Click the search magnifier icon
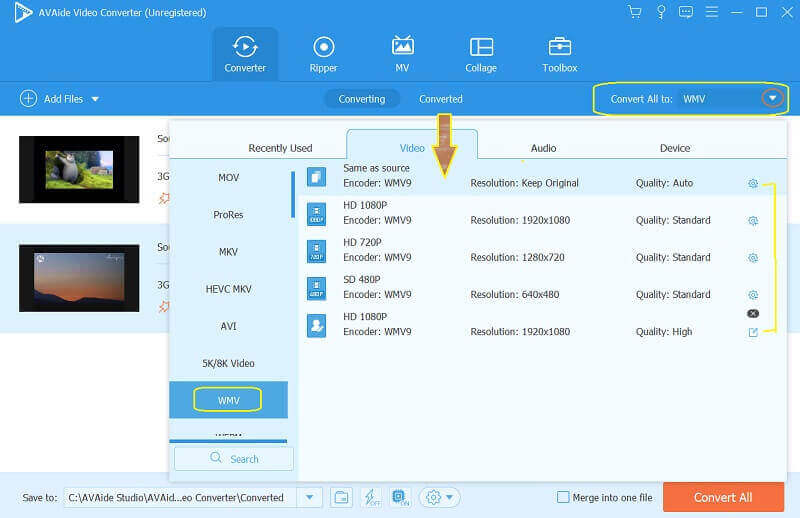Screen dimensions: 800x518 pos(216,457)
